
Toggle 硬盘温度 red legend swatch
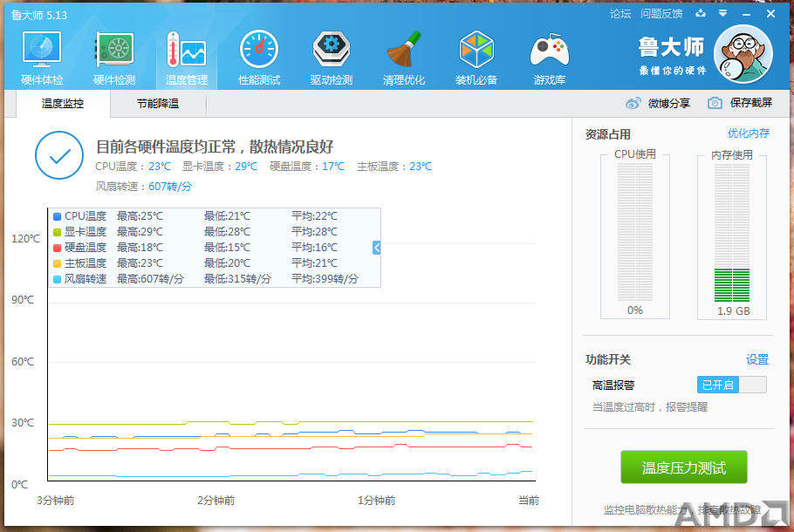58,248
